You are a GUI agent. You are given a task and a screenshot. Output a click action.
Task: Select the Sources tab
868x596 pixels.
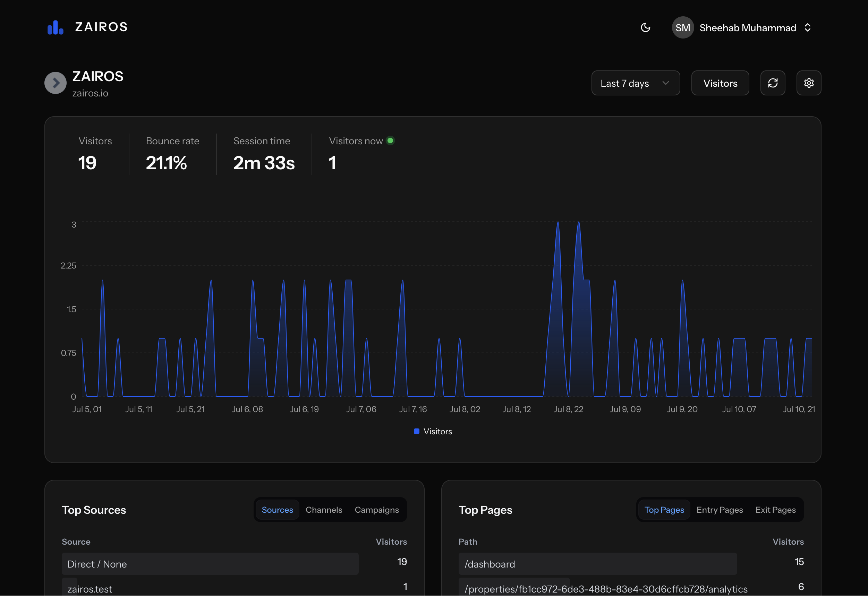pos(277,510)
